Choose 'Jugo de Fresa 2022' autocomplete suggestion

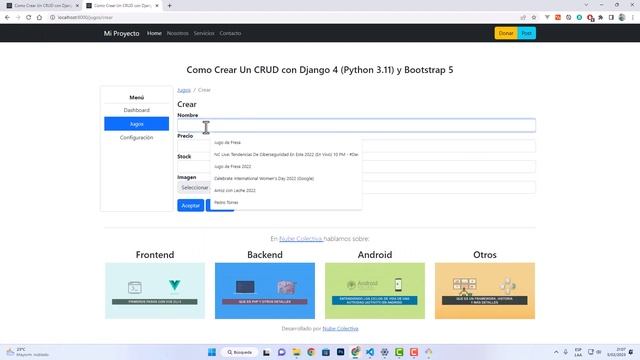pos(286,167)
